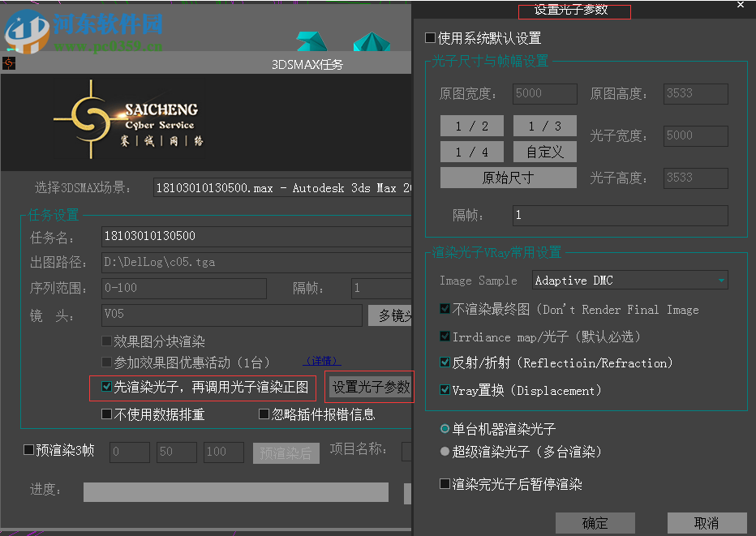
Task: Click the 自定义 custom size button
Action: coord(544,152)
